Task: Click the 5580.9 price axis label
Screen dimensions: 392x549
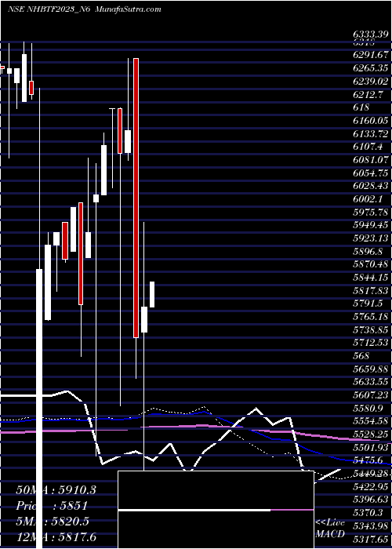Action: coord(368,408)
